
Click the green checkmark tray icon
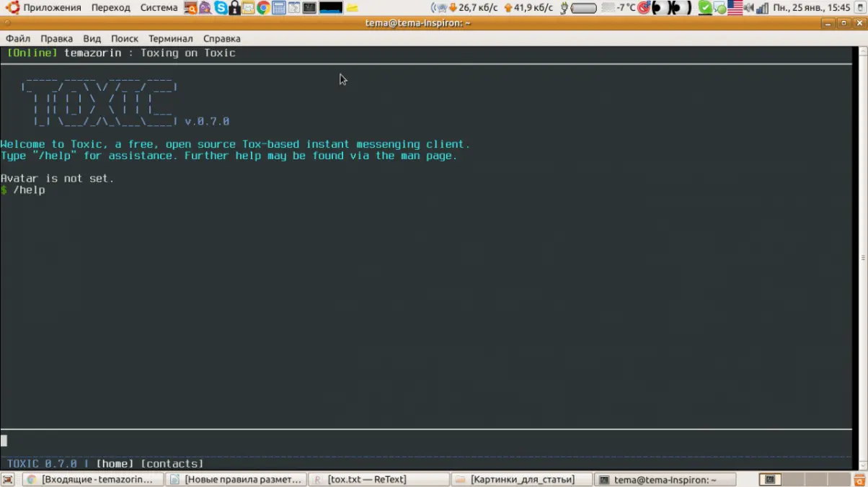705,8
